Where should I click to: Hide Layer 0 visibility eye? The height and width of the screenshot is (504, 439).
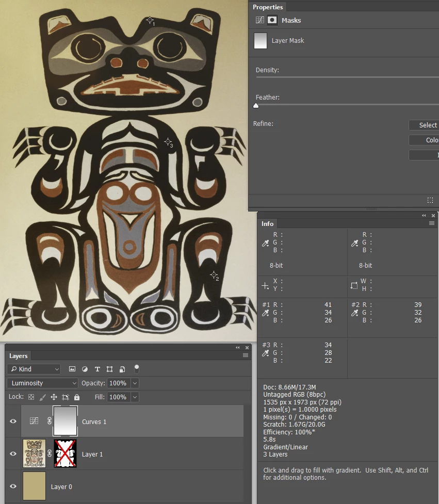(x=13, y=486)
